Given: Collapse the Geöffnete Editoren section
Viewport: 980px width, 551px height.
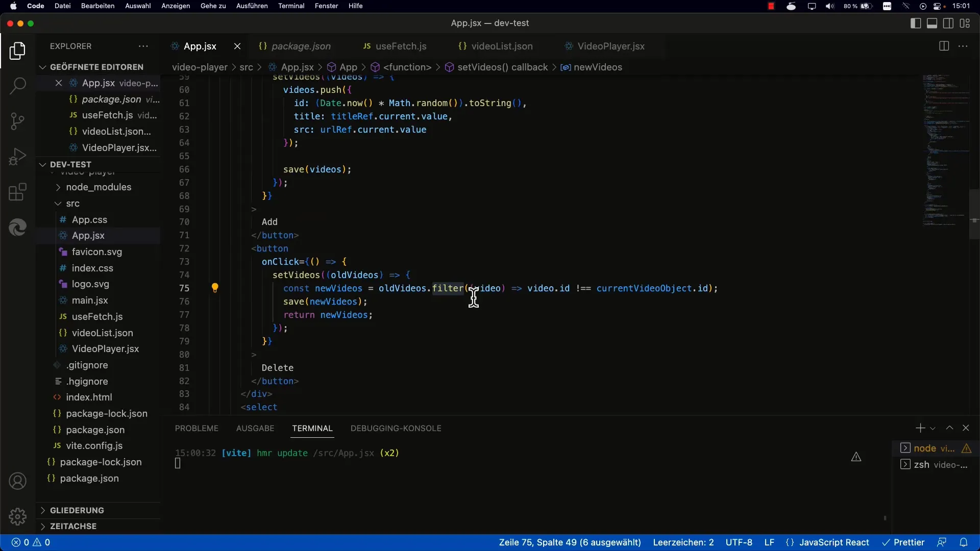Looking at the screenshot, I should coord(97,67).
